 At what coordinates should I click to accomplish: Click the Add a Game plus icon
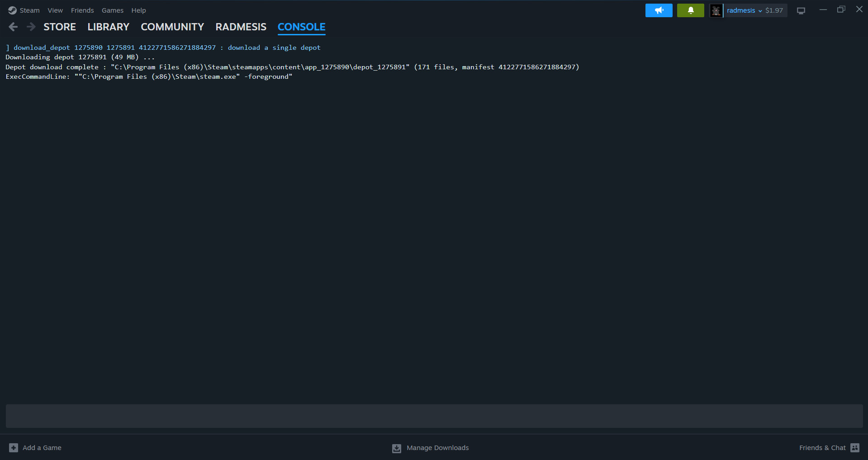tap(14, 448)
